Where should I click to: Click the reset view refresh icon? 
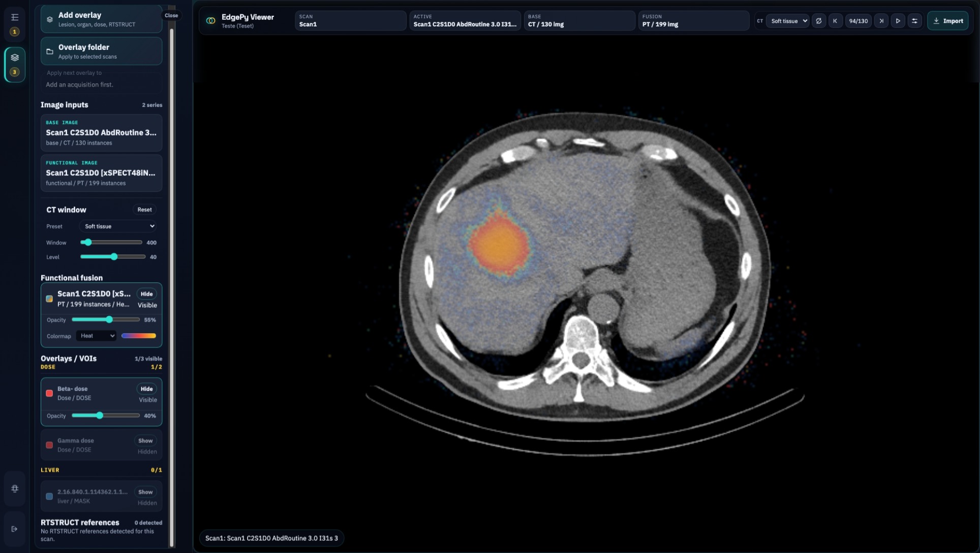pos(818,21)
